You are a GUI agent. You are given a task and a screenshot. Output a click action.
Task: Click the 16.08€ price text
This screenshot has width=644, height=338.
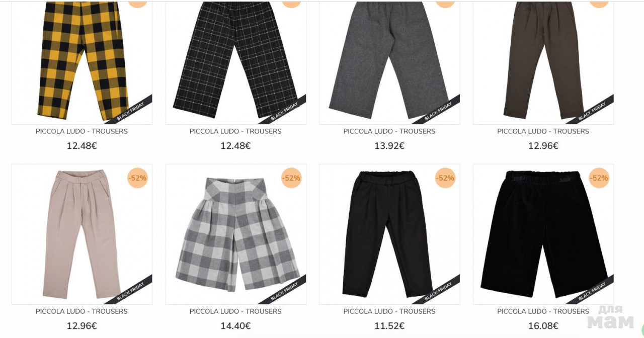click(543, 326)
